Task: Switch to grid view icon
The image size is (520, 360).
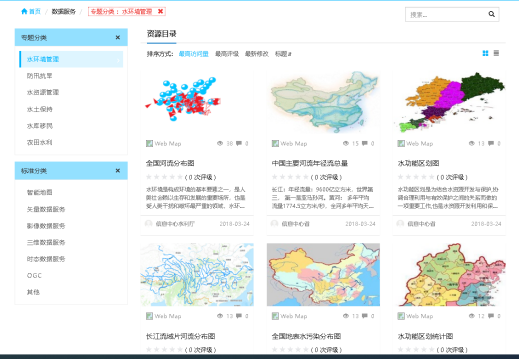Action: (x=485, y=53)
